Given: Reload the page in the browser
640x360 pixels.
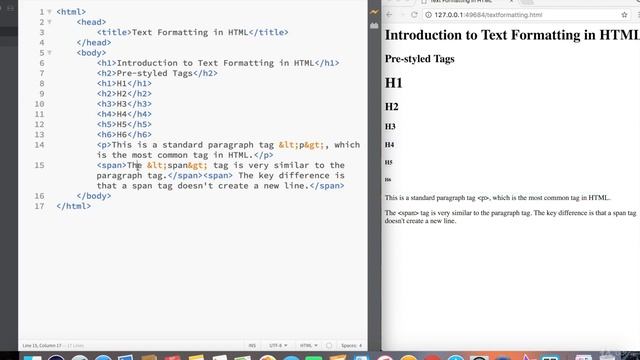Looking at the screenshot, I should (x=414, y=15).
